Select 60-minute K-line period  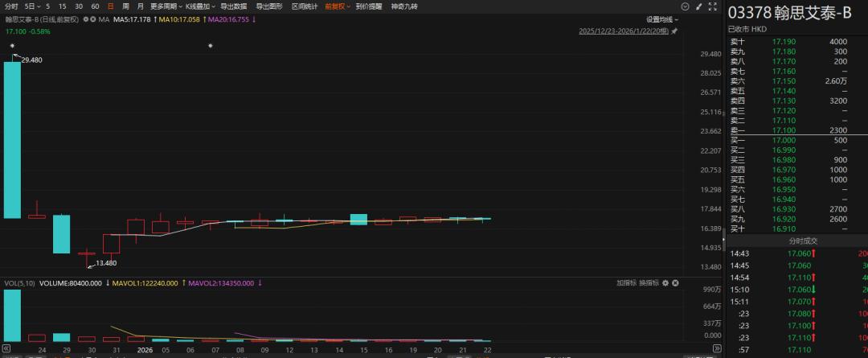(x=95, y=6)
